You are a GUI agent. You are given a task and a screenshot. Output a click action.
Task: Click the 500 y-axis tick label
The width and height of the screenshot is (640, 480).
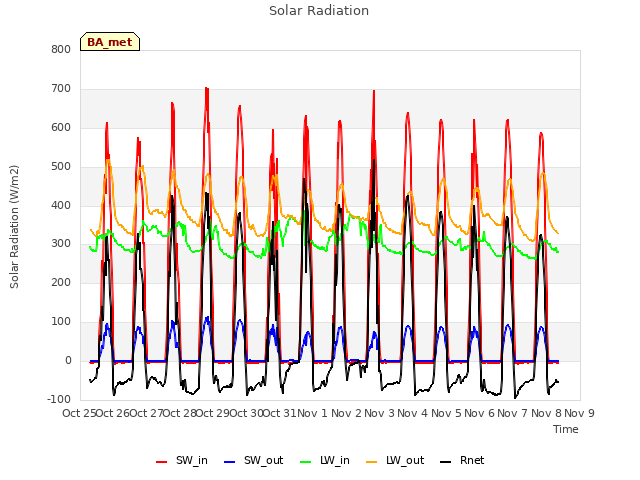pos(61,167)
